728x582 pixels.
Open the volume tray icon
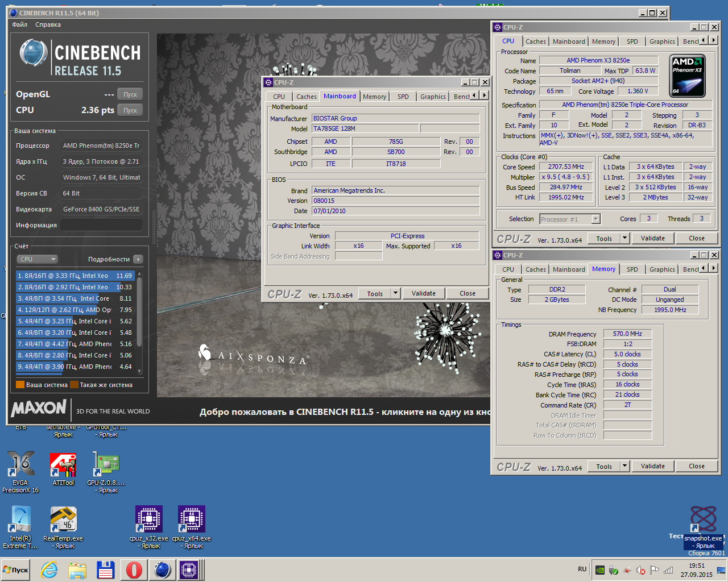click(641, 570)
